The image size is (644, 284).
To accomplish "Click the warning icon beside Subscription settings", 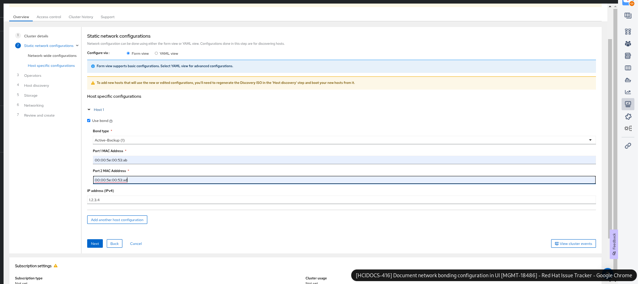I will (x=56, y=266).
